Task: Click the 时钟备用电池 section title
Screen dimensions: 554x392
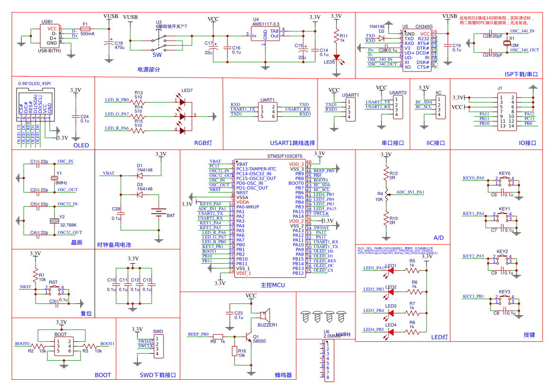Action: (114, 244)
